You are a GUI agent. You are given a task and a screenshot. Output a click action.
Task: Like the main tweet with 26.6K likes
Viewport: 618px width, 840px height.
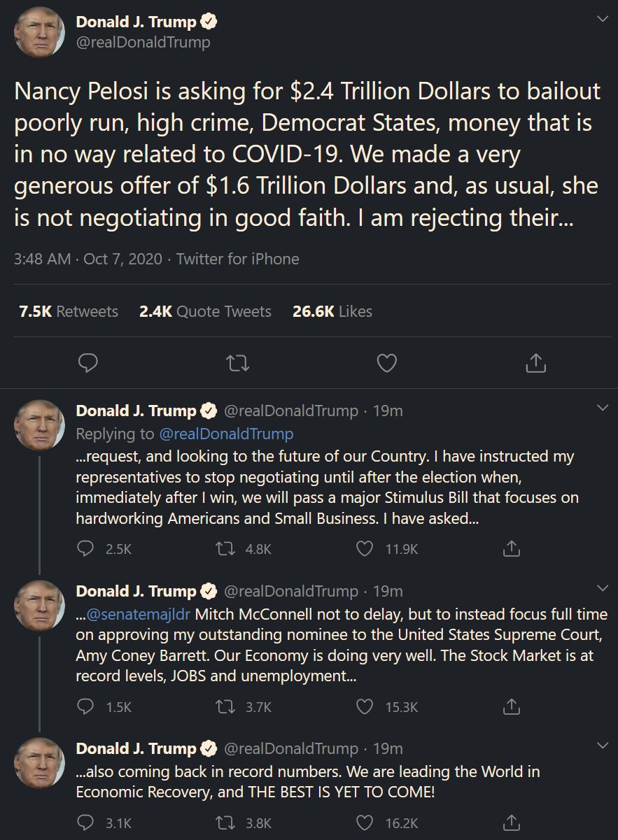point(387,363)
